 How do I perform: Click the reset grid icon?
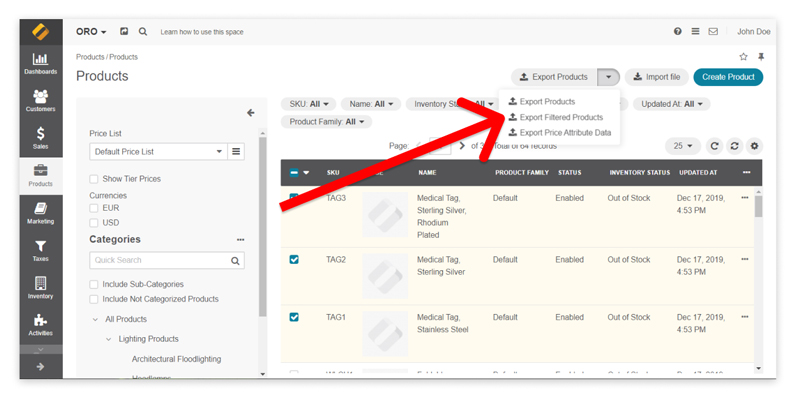[x=735, y=146]
